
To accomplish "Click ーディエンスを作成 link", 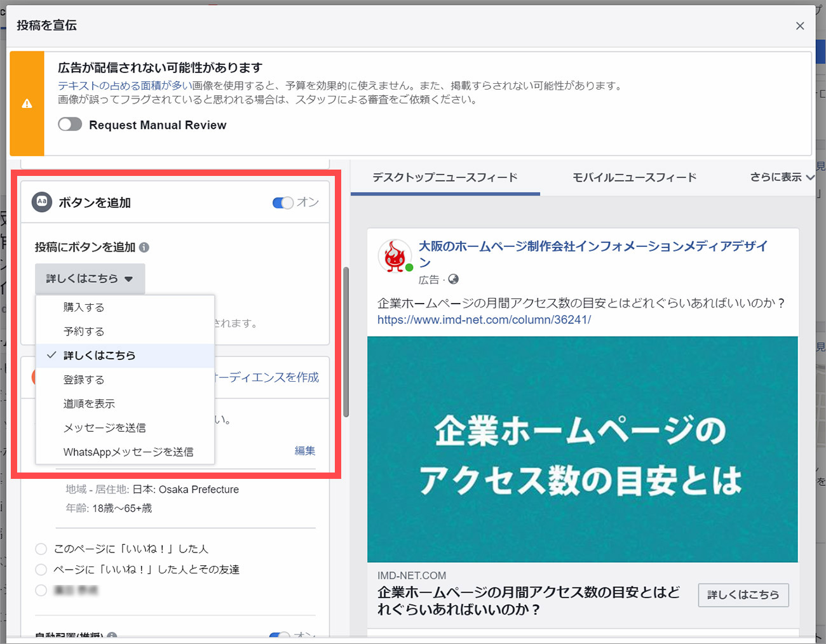I will coord(267,377).
